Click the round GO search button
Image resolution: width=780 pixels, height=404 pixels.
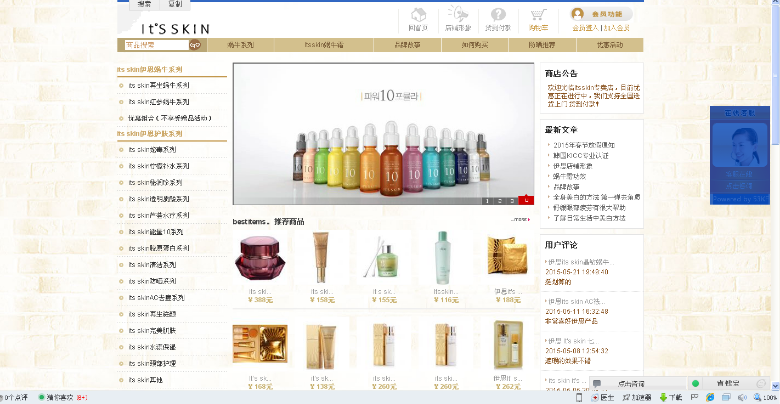click(195, 45)
